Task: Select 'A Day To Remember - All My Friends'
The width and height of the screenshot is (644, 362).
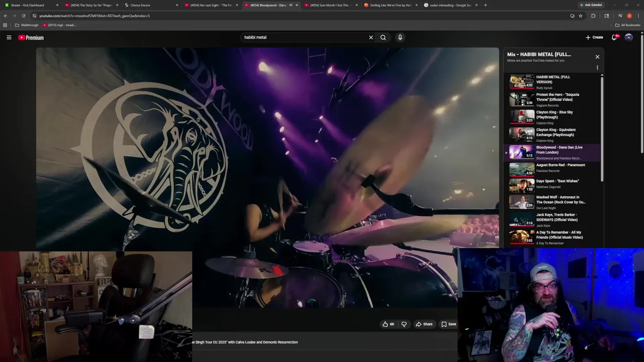Action: tap(552, 237)
